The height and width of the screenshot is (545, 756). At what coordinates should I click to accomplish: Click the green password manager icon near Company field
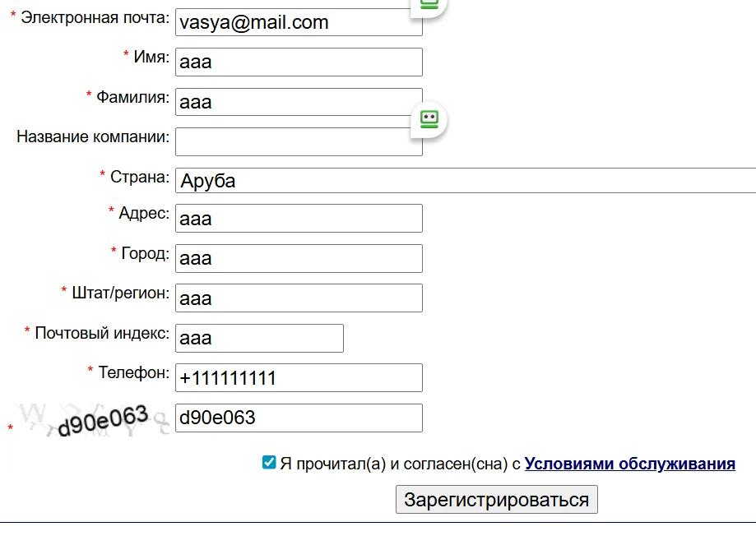[x=429, y=118]
